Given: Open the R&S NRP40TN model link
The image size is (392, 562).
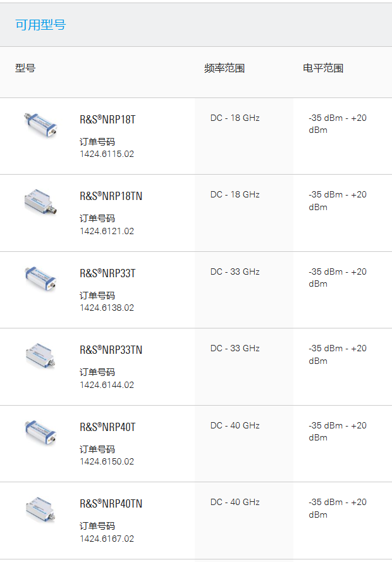Looking at the screenshot, I should pyautogui.click(x=111, y=504).
